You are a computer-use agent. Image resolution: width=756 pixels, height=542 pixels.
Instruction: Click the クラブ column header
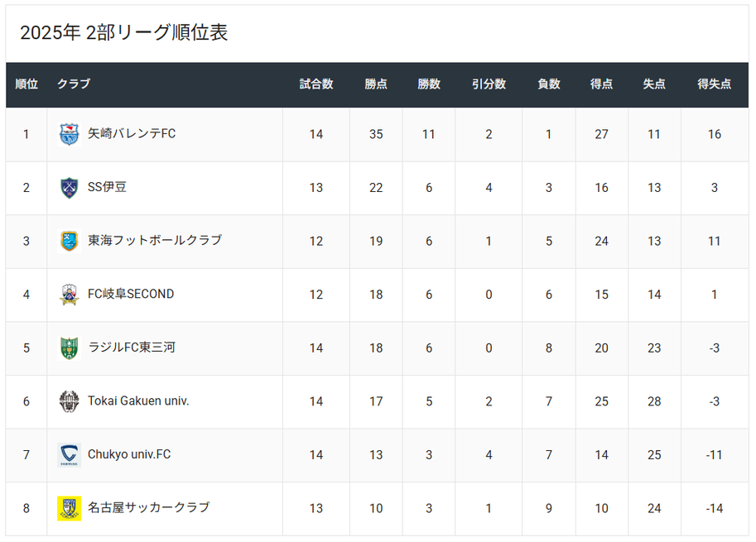click(x=74, y=84)
